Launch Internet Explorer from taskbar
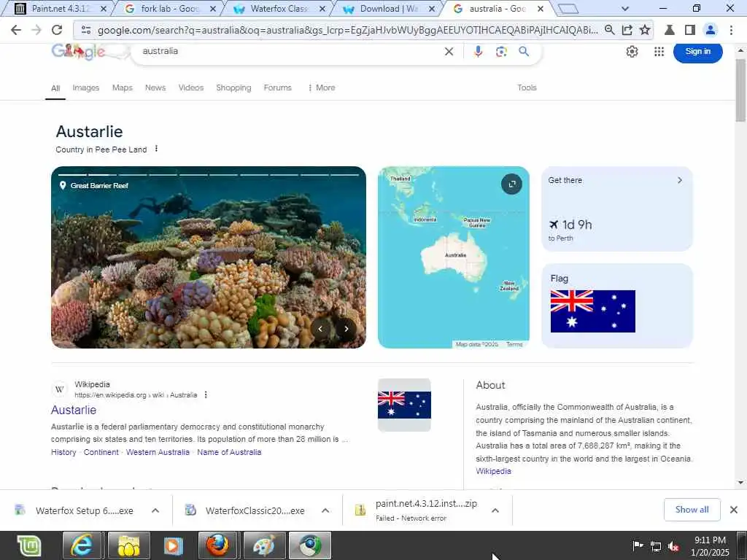Screen dimensions: 747x560 tap(82, 545)
